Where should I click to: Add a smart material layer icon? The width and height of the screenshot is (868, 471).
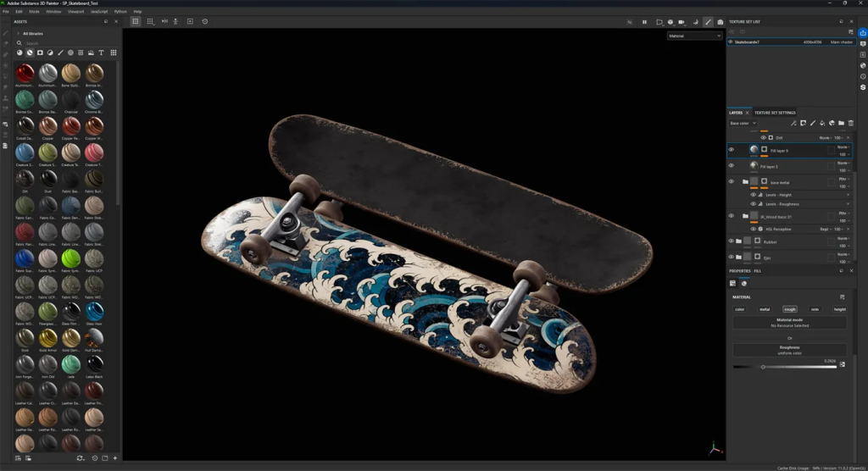tap(832, 124)
